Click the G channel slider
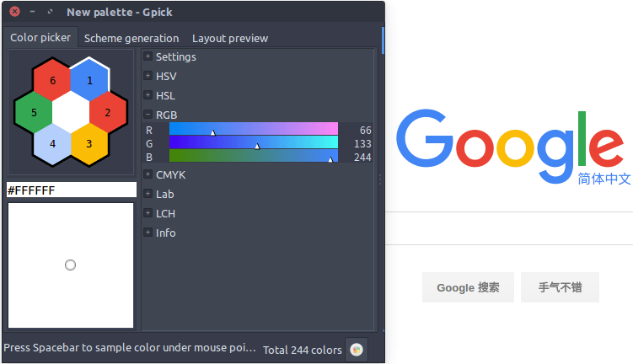 254,142
